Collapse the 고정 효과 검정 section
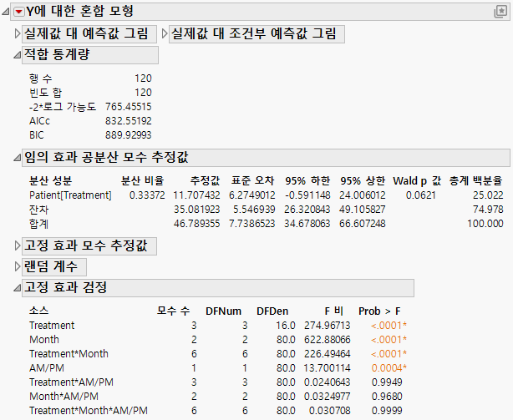 17,288
